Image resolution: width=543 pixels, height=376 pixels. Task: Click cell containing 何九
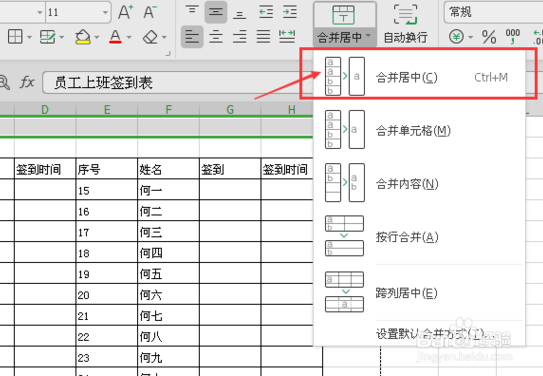tap(168, 357)
